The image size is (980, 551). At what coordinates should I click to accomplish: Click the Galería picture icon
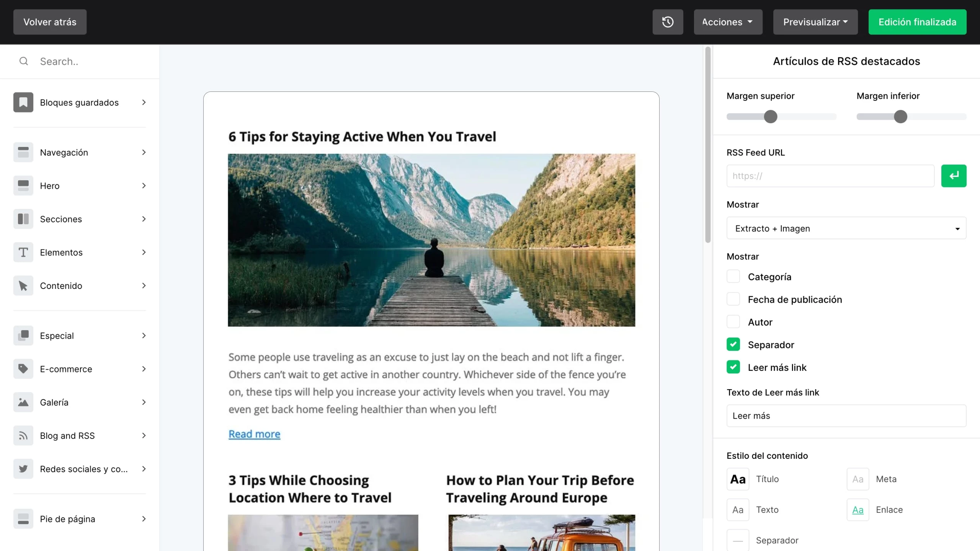(x=23, y=402)
